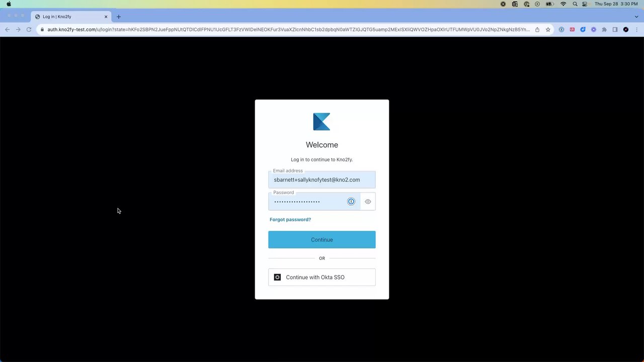Close the Log in | Kno2fy tab
644x362 pixels.
pyautogui.click(x=106, y=17)
